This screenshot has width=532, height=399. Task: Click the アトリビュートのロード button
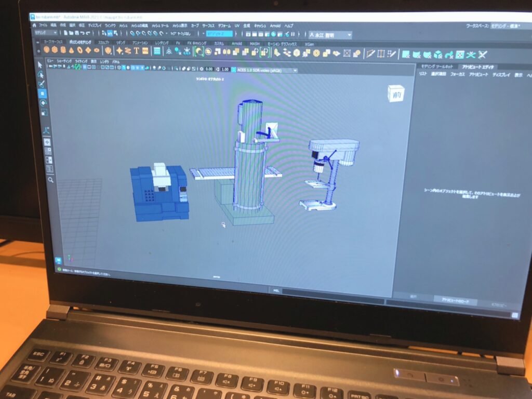455,300
